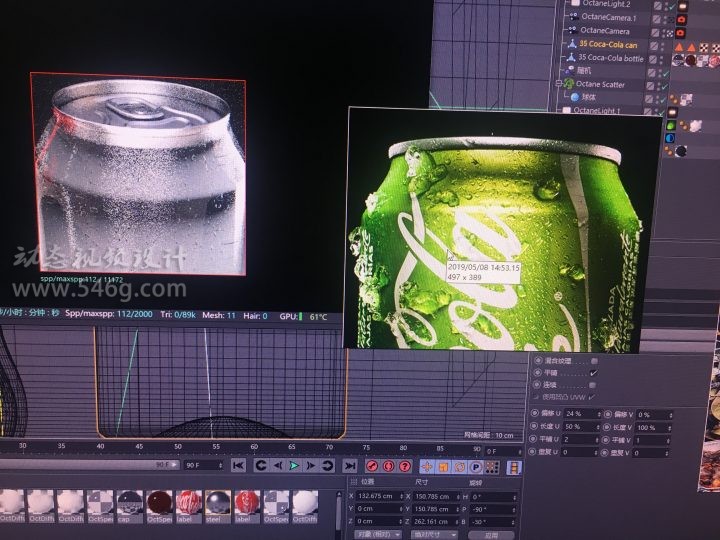Go to the end of the animation
720x540 pixels.
[350, 466]
